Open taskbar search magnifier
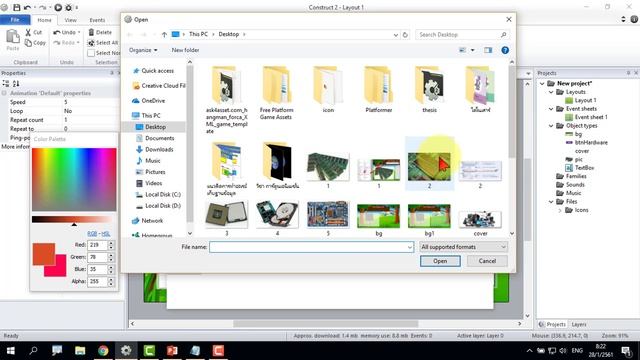Screen dimensions: 640x360 33,351
